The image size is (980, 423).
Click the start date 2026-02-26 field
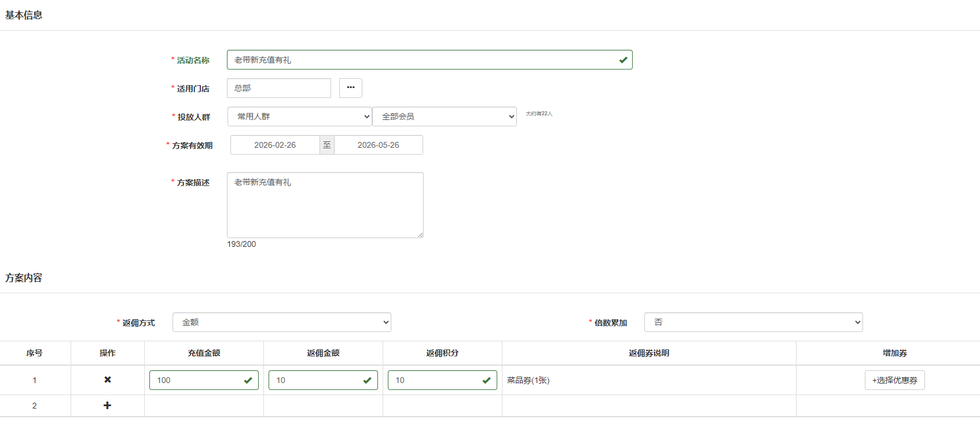tap(275, 145)
